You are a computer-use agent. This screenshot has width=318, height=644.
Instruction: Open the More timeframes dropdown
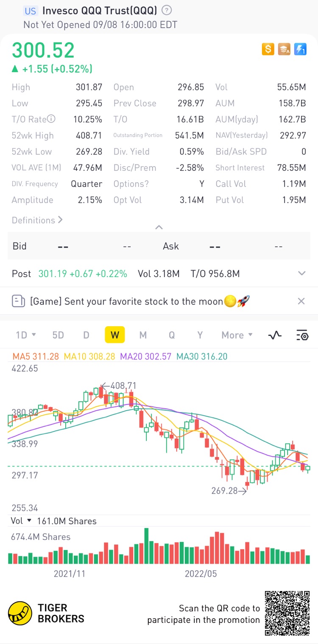coord(237,335)
